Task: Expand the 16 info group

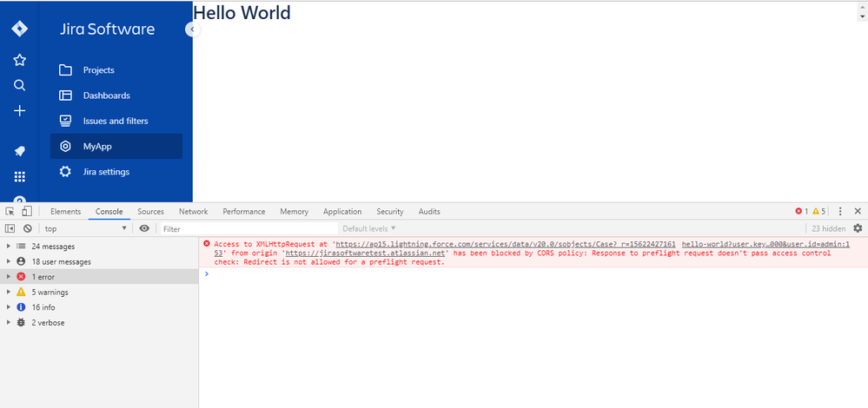Action: [9, 306]
